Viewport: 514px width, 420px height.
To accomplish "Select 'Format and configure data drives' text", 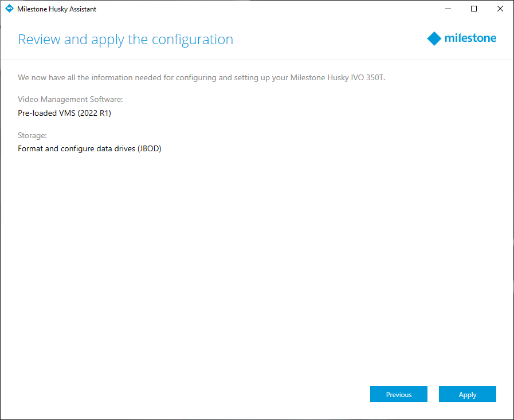I will (76, 148).
